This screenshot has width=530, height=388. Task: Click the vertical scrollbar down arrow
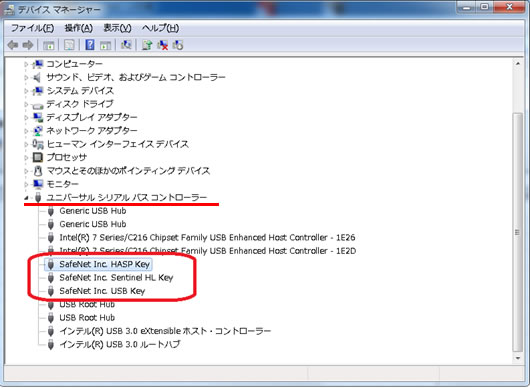point(518,358)
